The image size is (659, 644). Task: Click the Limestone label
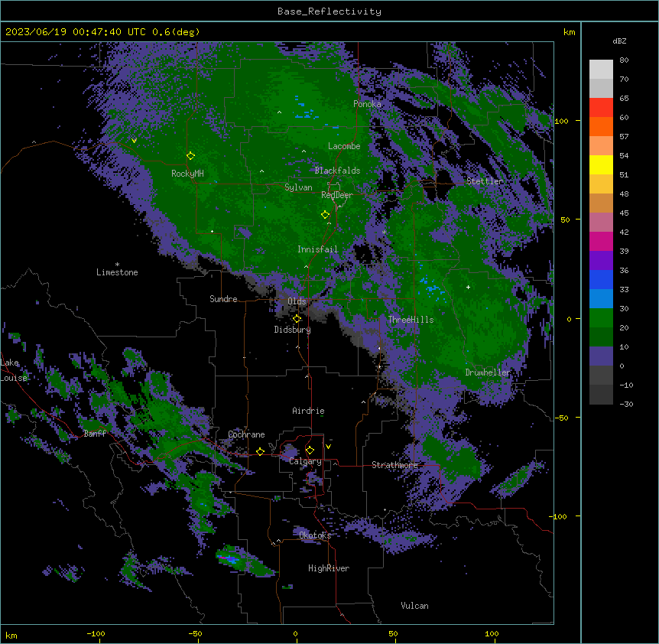point(117,272)
